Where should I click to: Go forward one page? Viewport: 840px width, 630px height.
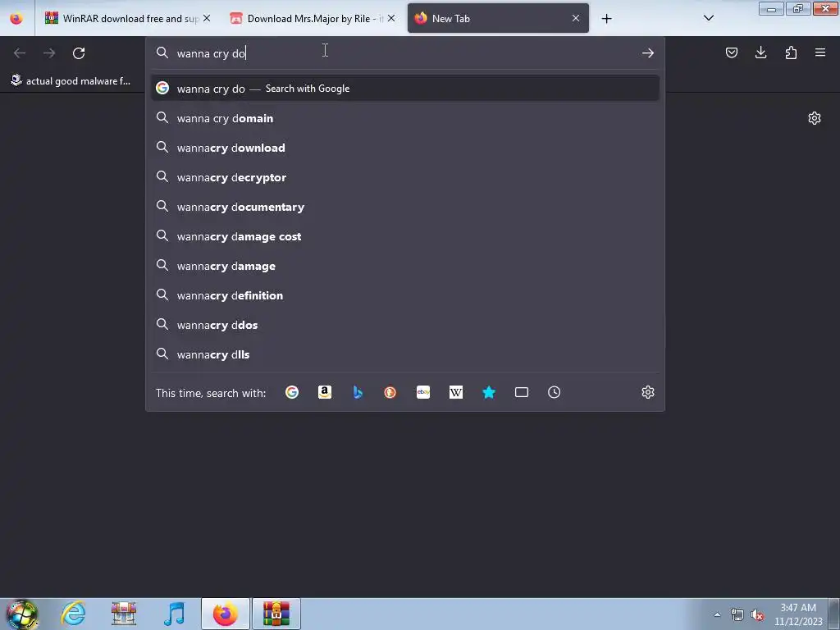(x=49, y=53)
